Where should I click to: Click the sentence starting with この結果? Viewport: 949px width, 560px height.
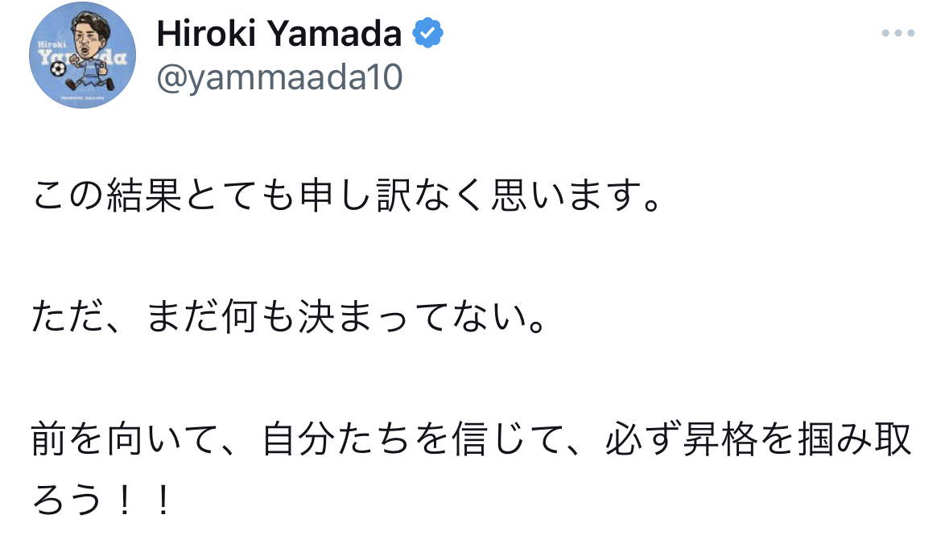click(348, 196)
